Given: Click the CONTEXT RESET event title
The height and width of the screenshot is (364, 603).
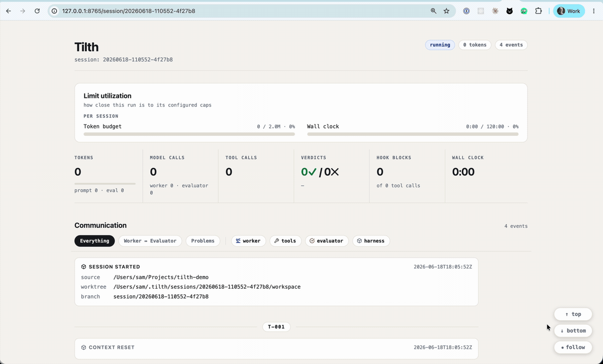Looking at the screenshot, I should 112,347.
